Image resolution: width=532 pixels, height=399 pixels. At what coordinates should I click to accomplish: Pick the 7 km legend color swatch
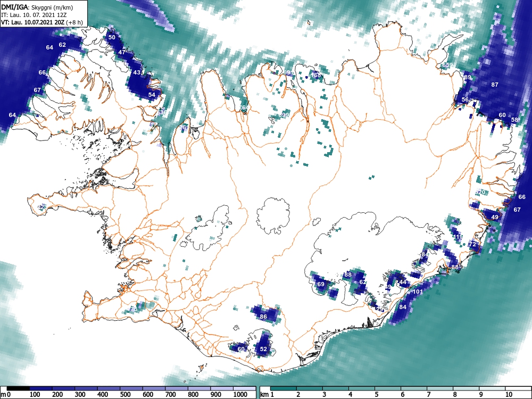coord(440,388)
